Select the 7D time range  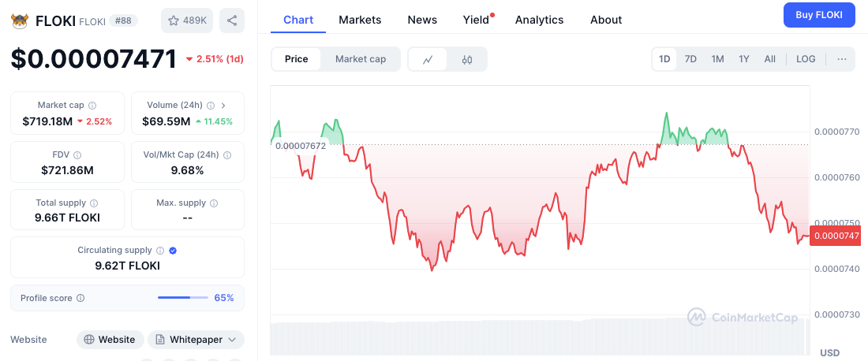click(x=690, y=59)
